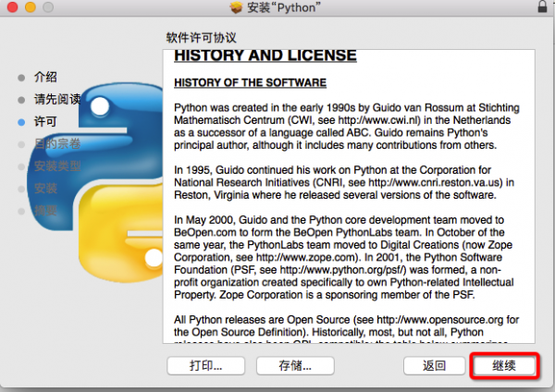This screenshot has height=392, width=555.
Task: Click the http://www.cnri.reston.va.us text
Action: [435, 182]
